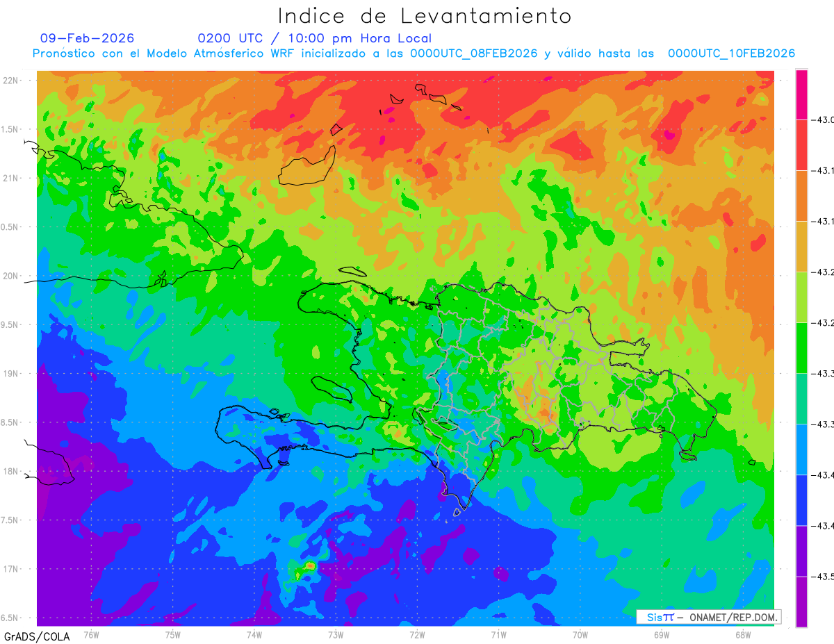Click the initialization time '0000UTC_08FEB2026'
The height and width of the screenshot is (644, 834).
tap(474, 53)
